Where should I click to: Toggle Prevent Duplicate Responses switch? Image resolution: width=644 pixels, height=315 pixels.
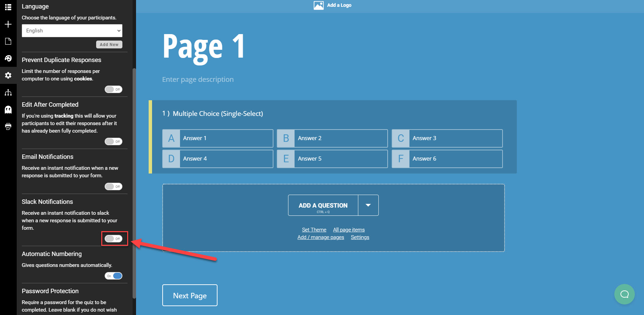(114, 89)
